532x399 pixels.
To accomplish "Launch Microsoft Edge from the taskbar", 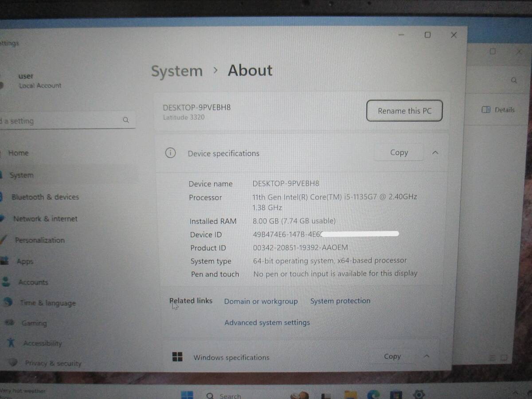I will [x=373, y=395].
